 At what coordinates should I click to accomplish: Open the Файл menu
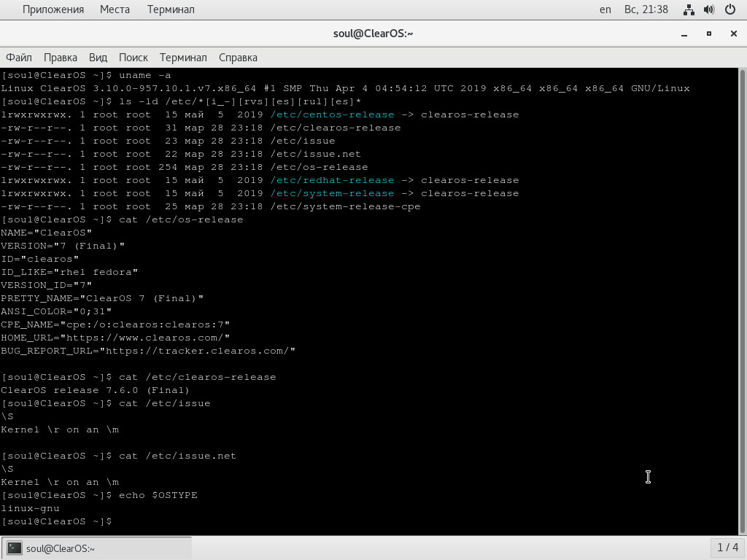coord(19,58)
